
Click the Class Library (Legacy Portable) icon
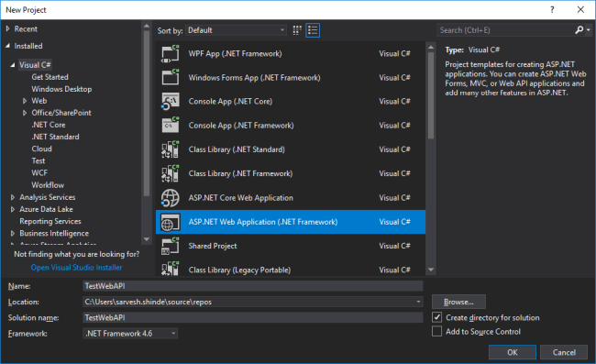click(170, 269)
